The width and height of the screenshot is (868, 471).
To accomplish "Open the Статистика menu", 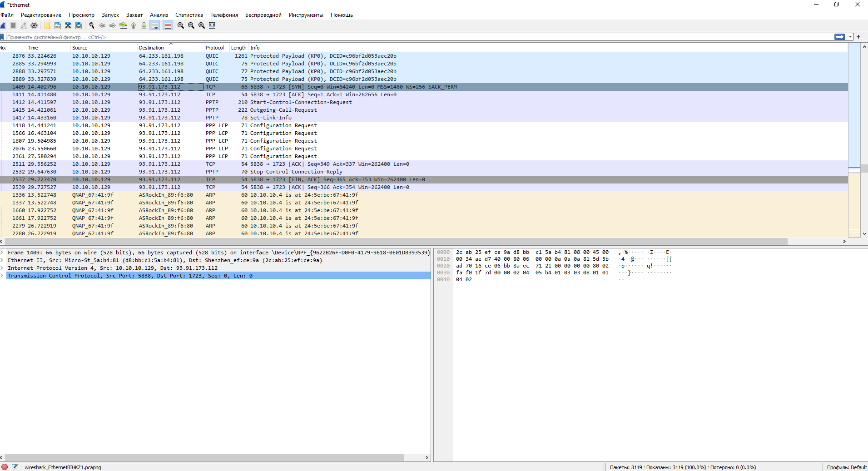I will [189, 15].
